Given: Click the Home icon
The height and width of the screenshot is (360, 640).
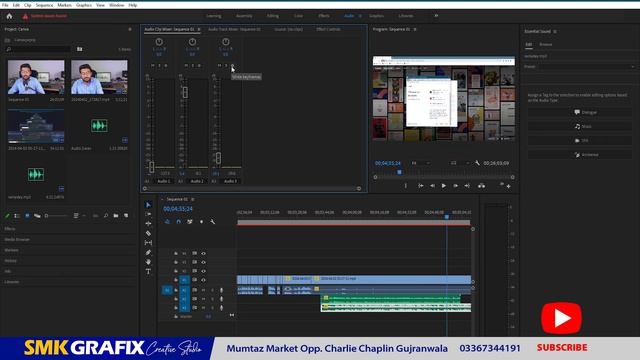Looking at the screenshot, I should point(9,16).
